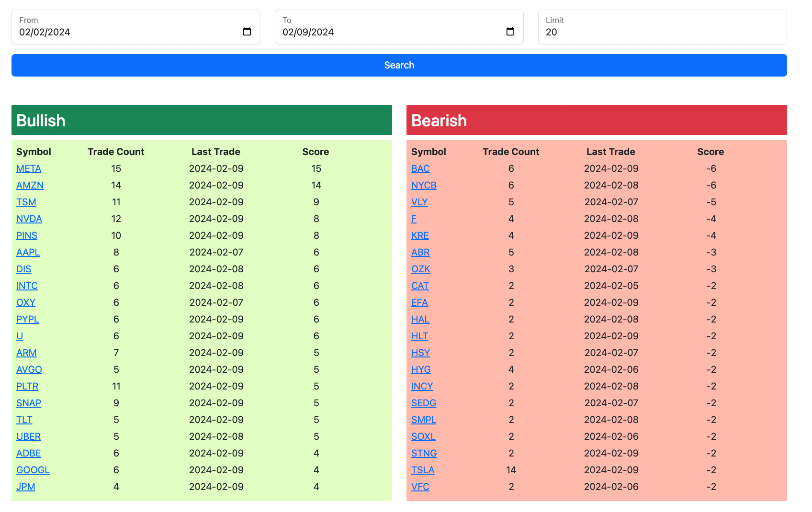Select META score value 15
Screen dimensions: 812x512
coord(316,168)
